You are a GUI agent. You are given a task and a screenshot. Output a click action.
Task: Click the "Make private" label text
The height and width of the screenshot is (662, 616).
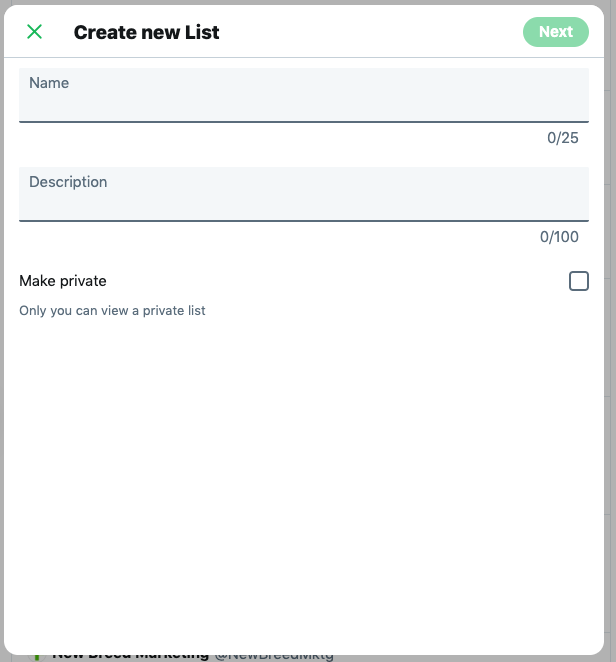pos(63,281)
